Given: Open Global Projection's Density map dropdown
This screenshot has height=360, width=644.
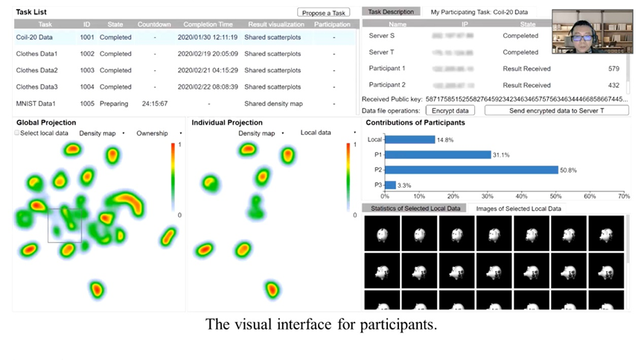Looking at the screenshot, I should tap(101, 133).
